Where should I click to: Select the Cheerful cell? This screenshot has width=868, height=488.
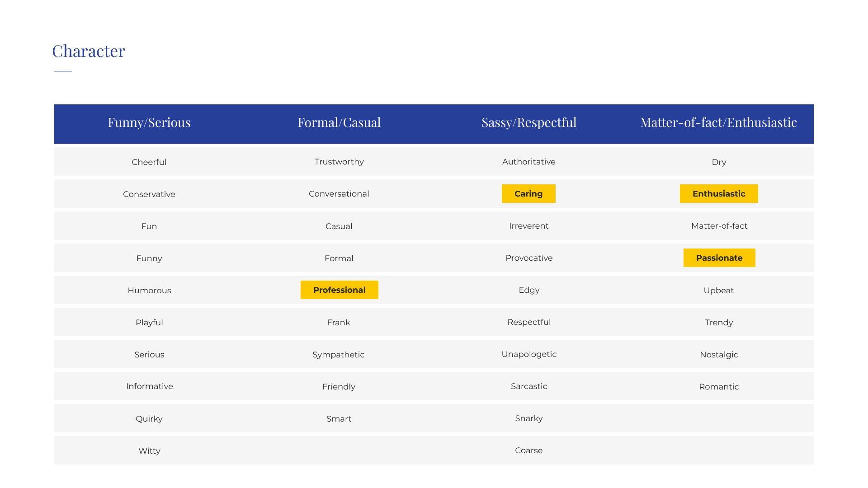[149, 162]
